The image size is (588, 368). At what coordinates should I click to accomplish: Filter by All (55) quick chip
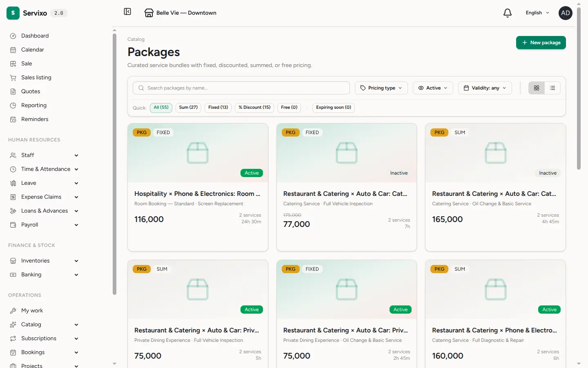pyautogui.click(x=161, y=108)
